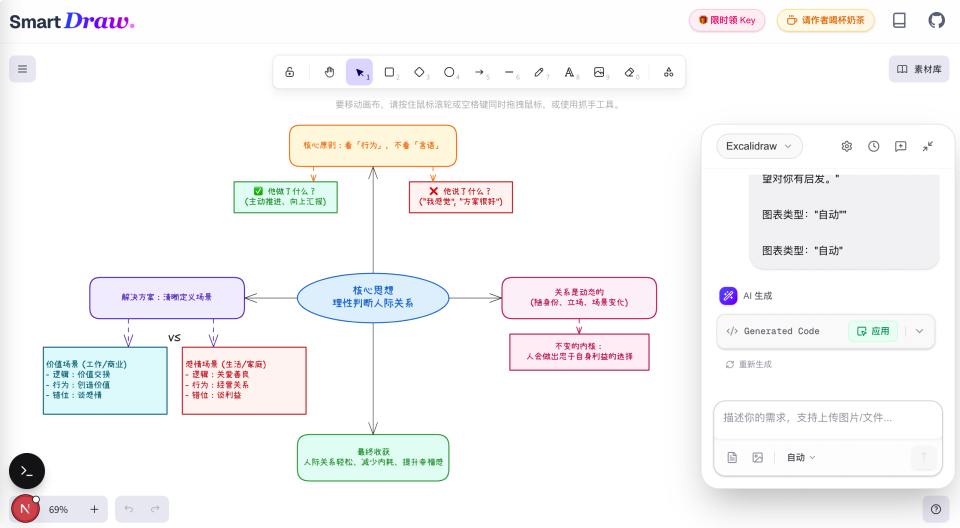Open the documentation book icon
This screenshot has width=960, height=528.
tap(899, 20)
